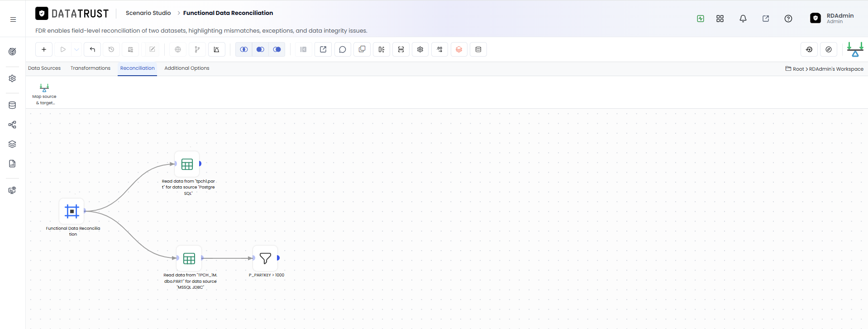This screenshot has height=329, width=868.
Task: Select the third join mode toggle
Action: pos(277,49)
